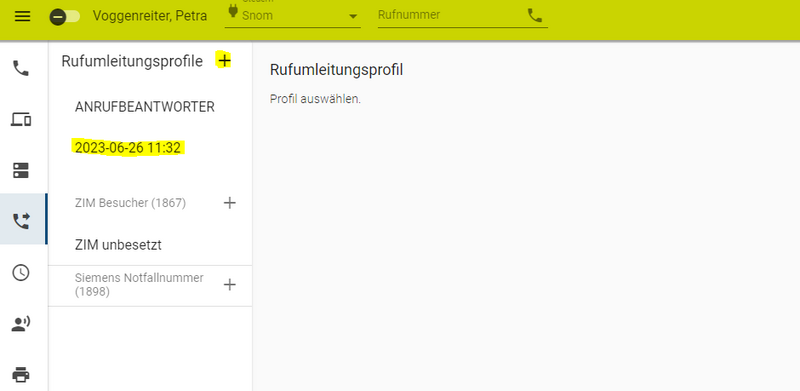Open the phone calls sidebar section

tap(21, 68)
